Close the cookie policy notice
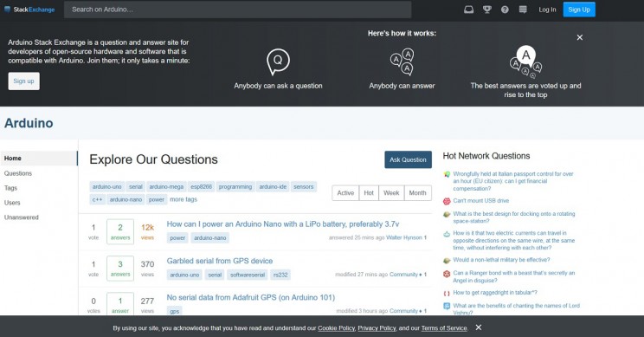The width and height of the screenshot is (644, 337). (479, 327)
